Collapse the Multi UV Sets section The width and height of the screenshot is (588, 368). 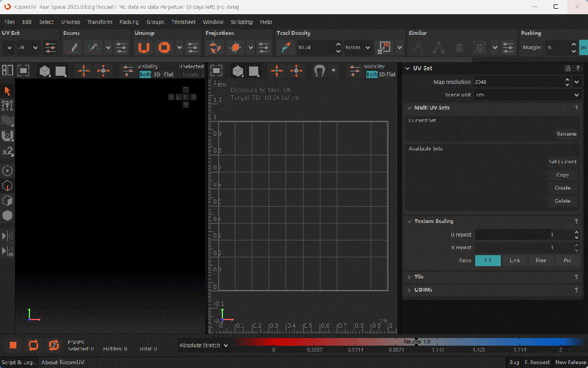tap(409, 107)
